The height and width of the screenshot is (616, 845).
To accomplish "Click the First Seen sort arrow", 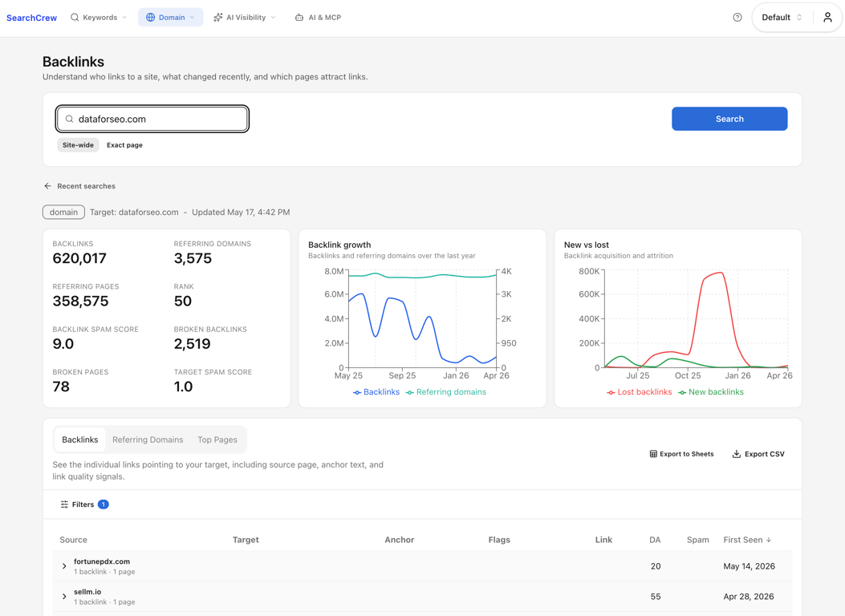I will pos(769,540).
